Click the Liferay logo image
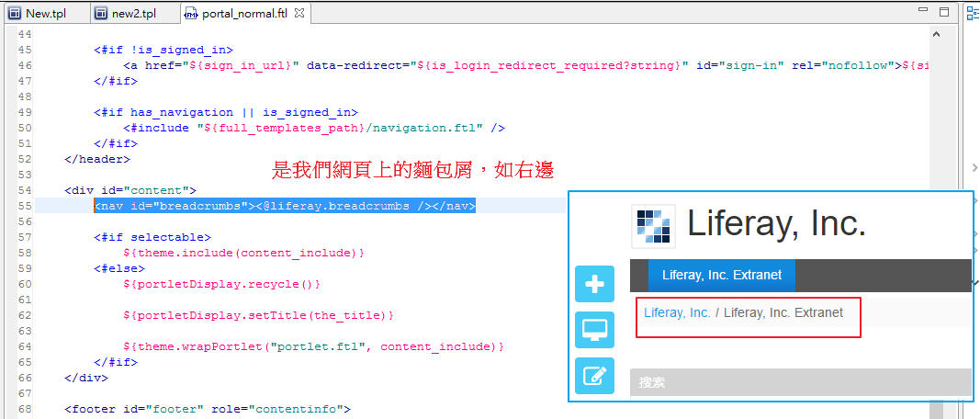 pos(653,226)
